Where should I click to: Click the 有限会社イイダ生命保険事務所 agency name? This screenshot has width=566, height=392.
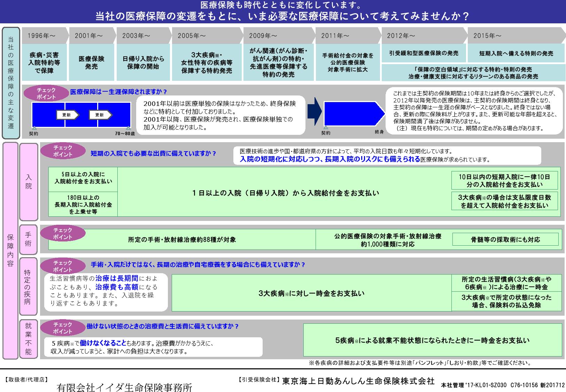[x=125, y=387]
